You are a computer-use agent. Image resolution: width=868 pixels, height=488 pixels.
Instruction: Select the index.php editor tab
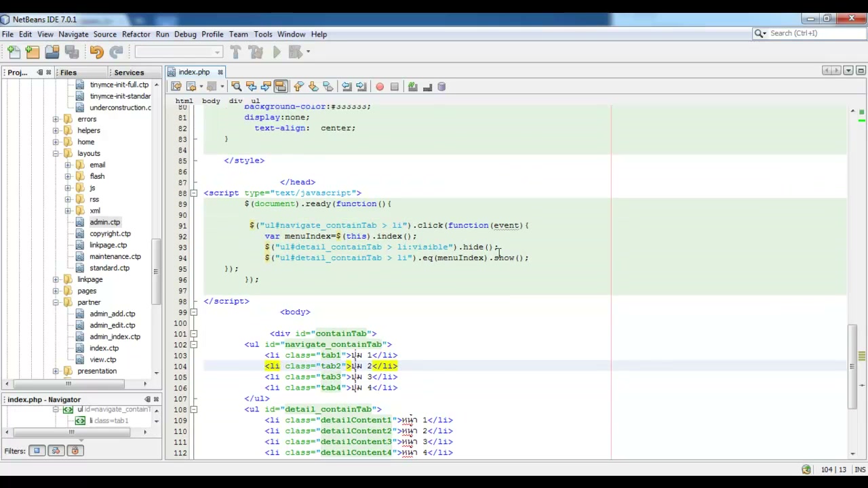tap(193, 72)
